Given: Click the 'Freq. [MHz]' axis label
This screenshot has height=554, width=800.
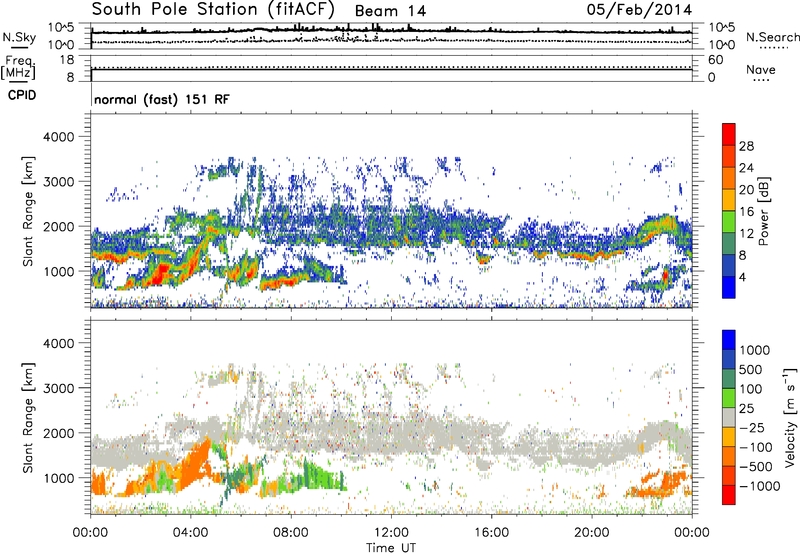Looking at the screenshot, I should coord(18,68).
